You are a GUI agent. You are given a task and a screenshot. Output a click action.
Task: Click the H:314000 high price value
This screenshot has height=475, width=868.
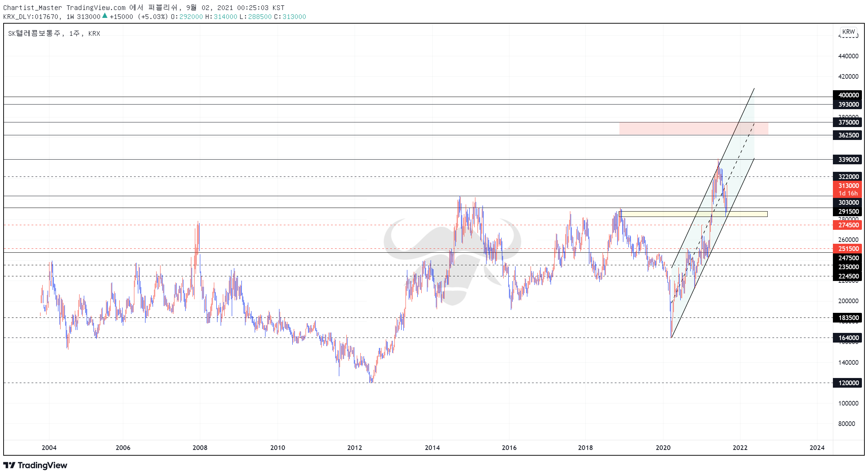tap(221, 16)
